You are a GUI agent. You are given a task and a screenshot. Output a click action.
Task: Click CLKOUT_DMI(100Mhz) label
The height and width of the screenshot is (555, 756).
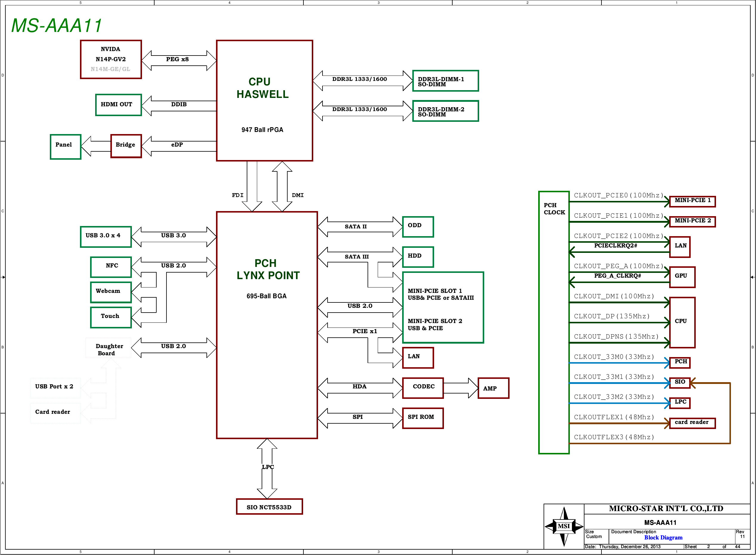coord(614,296)
